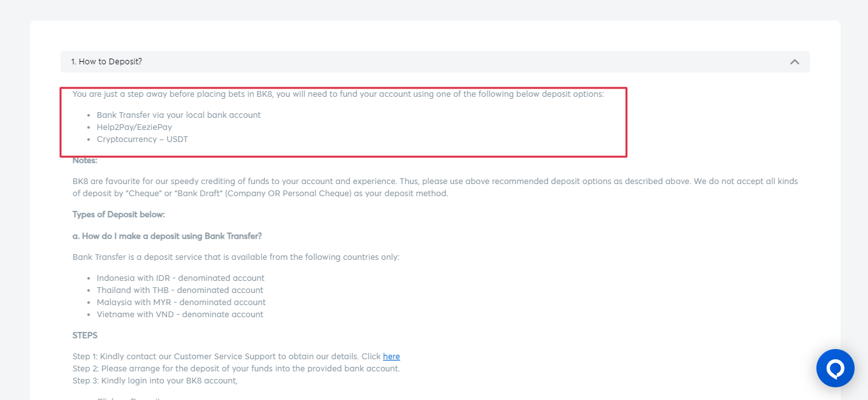Click the Bank Transfer via local bank bullet
868x400 pixels.
[x=178, y=115]
